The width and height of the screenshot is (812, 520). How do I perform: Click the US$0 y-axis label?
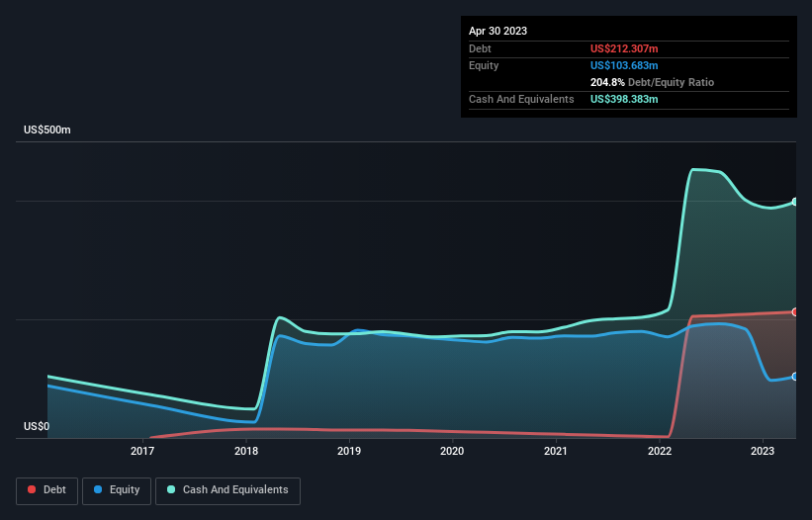click(37, 426)
